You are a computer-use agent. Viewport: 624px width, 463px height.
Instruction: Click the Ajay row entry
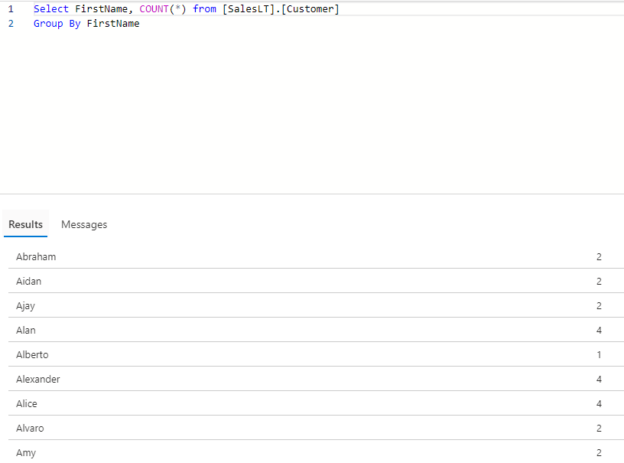pos(316,306)
